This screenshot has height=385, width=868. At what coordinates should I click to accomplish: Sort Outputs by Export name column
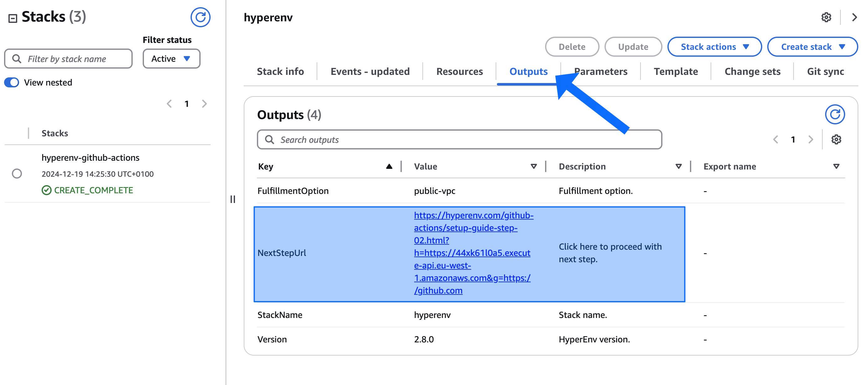coord(836,166)
